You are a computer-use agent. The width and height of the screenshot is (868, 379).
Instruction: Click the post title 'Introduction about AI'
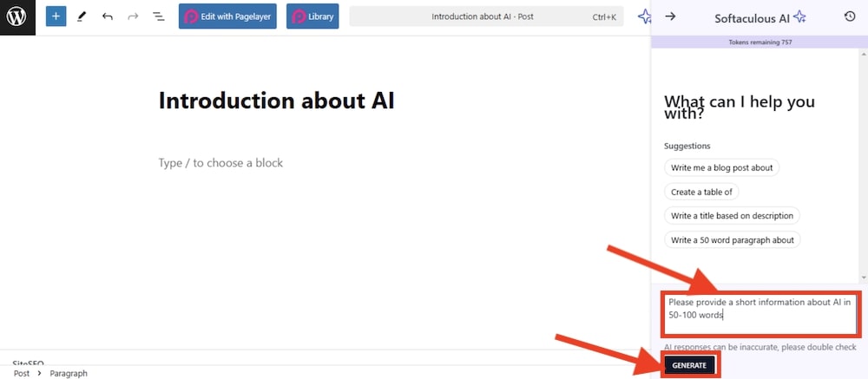(276, 101)
